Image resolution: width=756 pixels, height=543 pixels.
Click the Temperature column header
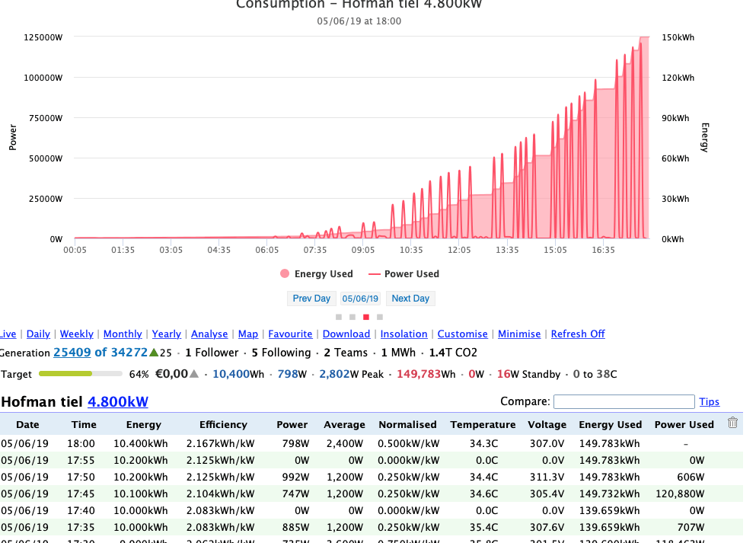click(x=483, y=424)
